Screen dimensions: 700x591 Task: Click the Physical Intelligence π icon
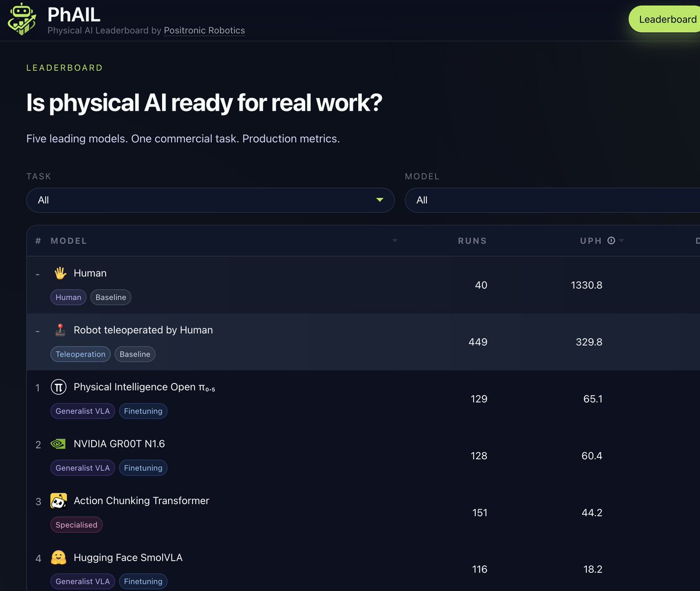point(58,387)
